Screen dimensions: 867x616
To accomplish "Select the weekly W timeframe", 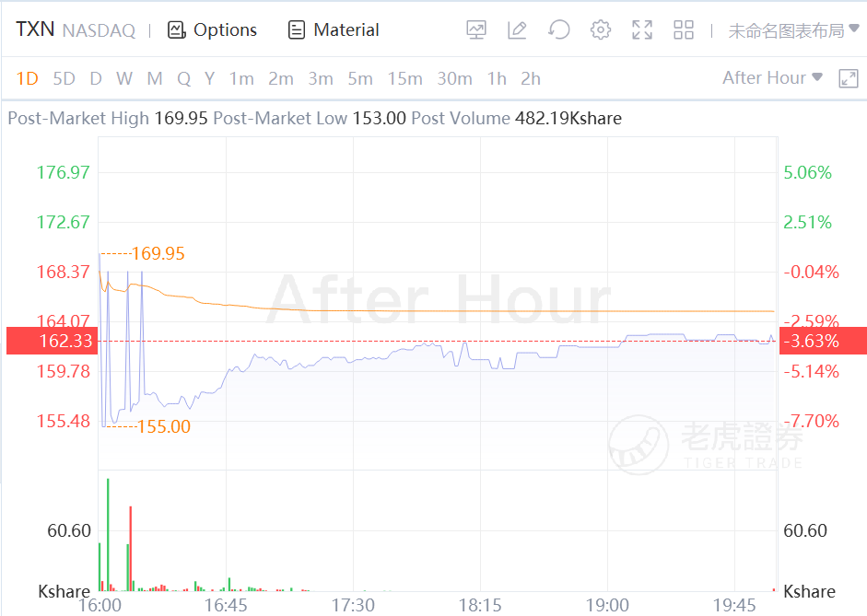I will pyautogui.click(x=124, y=79).
